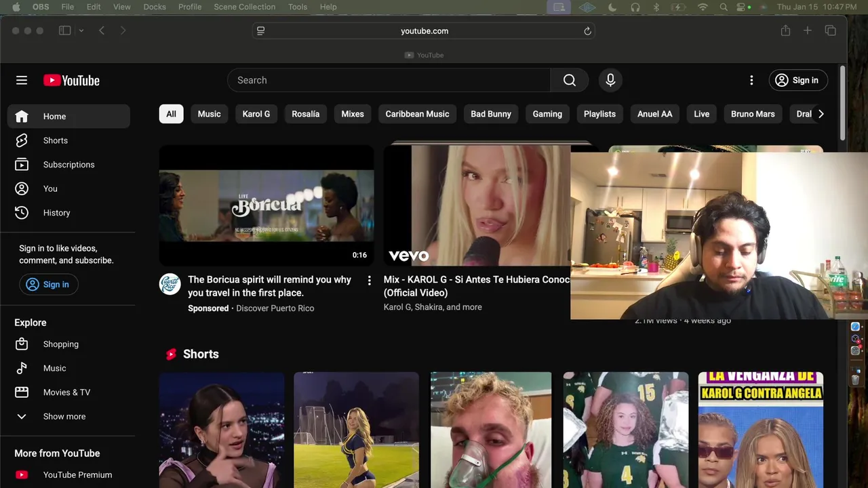868x488 pixels.
Task: Click Safari forward arrow
Action: tap(123, 30)
